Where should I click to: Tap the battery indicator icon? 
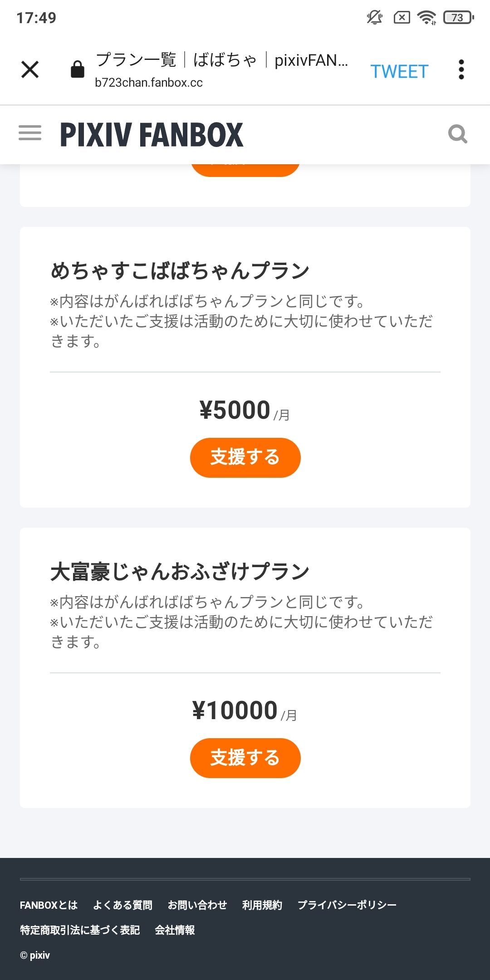[458, 18]
